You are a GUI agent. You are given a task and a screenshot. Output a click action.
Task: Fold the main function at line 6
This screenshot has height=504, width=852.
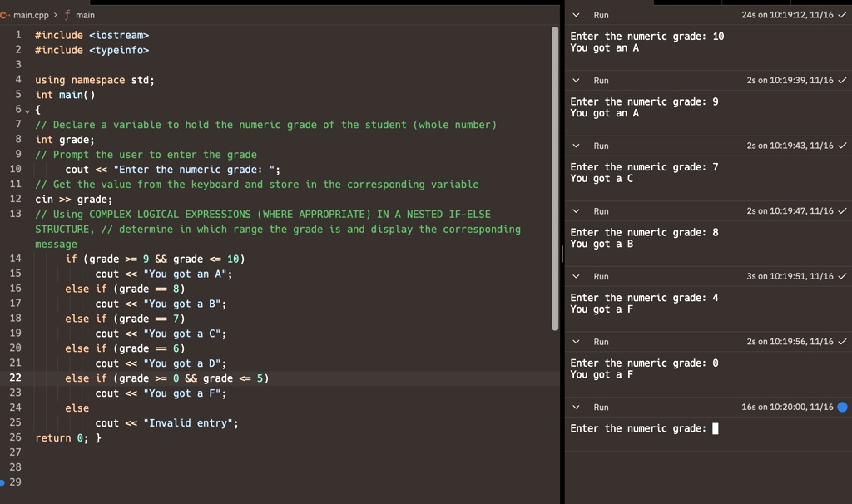[27, 111]
